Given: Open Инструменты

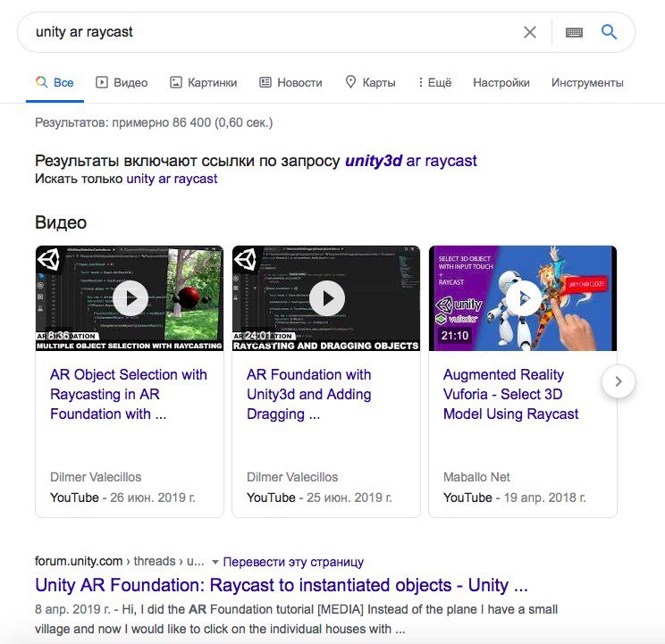Looking at the screenshot, I should tap(587, 82).
